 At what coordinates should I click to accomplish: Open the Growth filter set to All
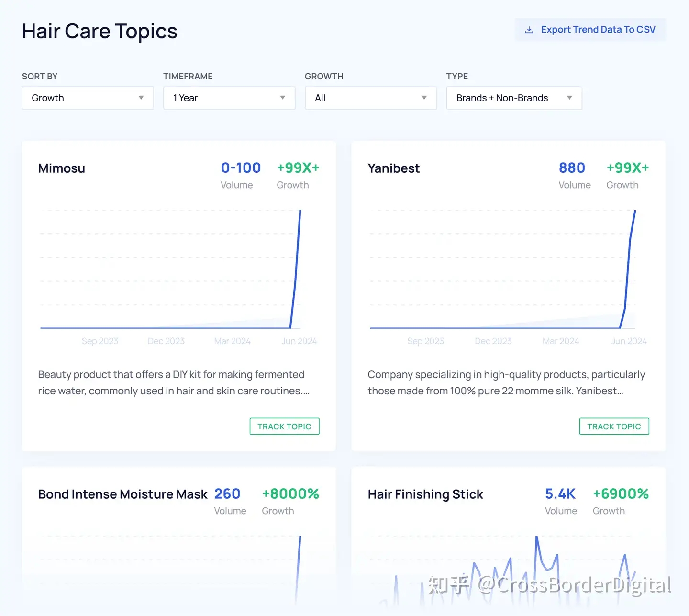(x=370, y=98)
